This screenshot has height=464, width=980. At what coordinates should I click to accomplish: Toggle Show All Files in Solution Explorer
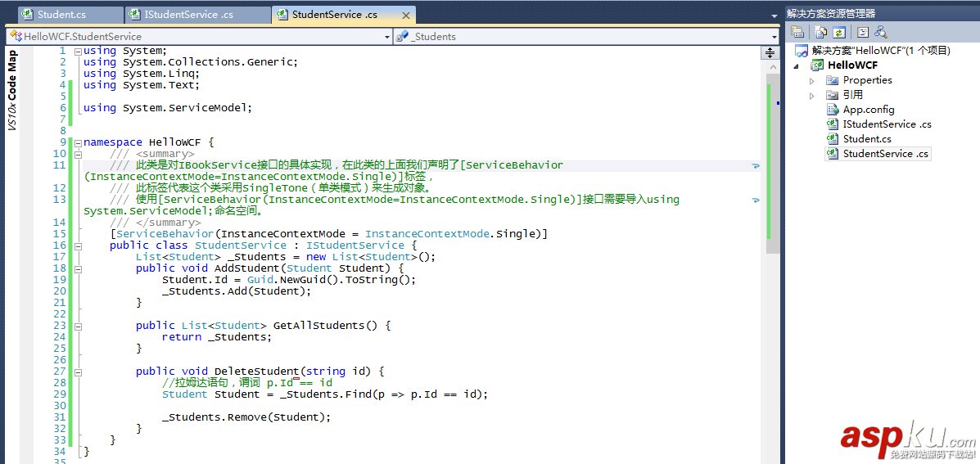[x=821, y=32]
